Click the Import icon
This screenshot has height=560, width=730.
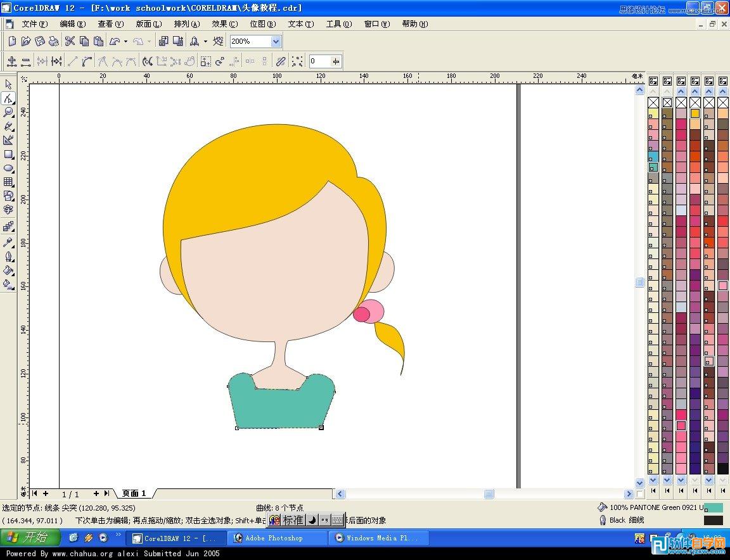click(163, 41)
